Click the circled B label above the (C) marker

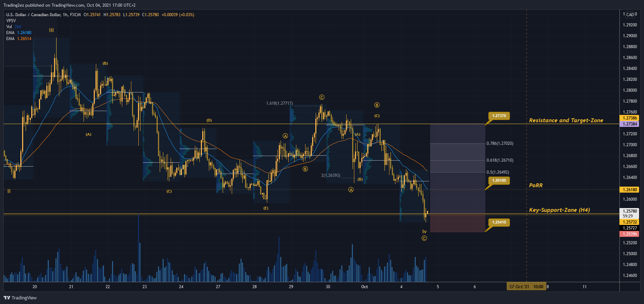[377, 105]
